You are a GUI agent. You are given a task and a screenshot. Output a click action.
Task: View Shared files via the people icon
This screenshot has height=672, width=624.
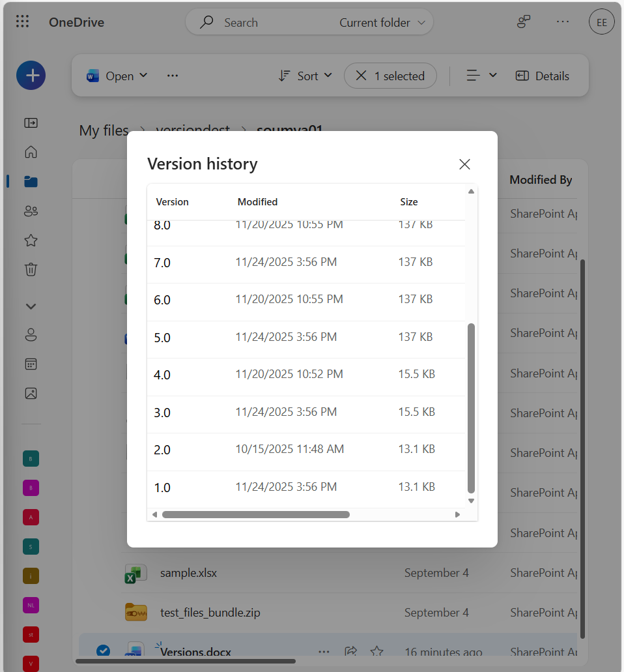tap(31, 211)
